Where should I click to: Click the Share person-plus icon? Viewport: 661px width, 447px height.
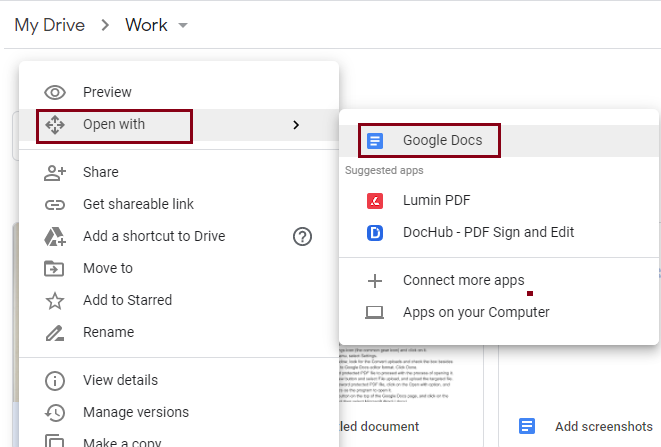(x=55, y=172)
